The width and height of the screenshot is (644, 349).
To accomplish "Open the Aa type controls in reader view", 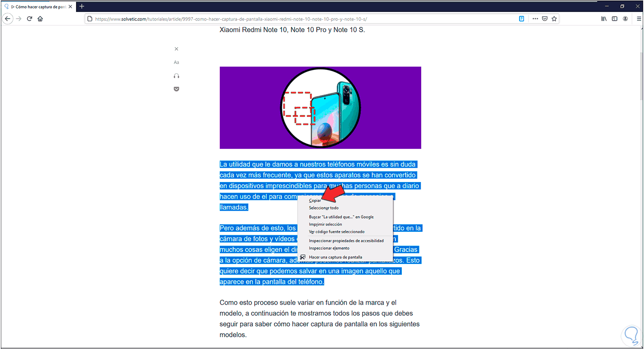I will (176, 62).
